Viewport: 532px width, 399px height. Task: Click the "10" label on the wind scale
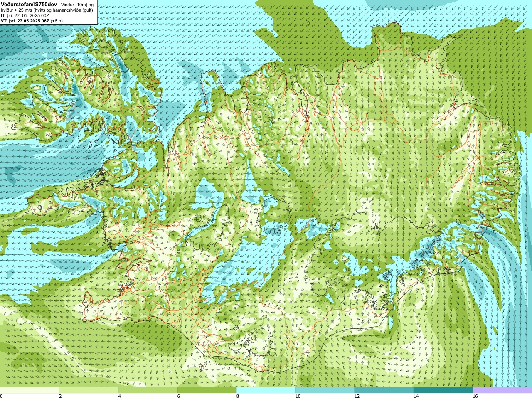298,396
